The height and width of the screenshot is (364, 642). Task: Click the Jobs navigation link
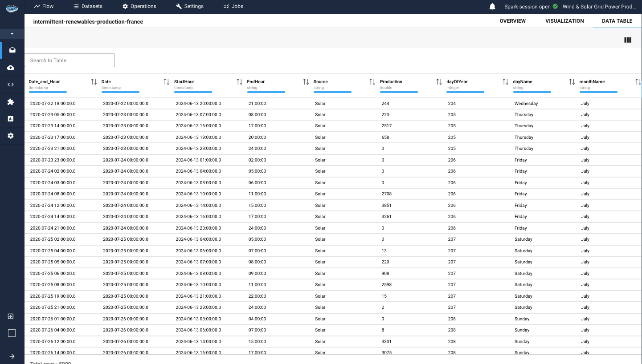233,6
